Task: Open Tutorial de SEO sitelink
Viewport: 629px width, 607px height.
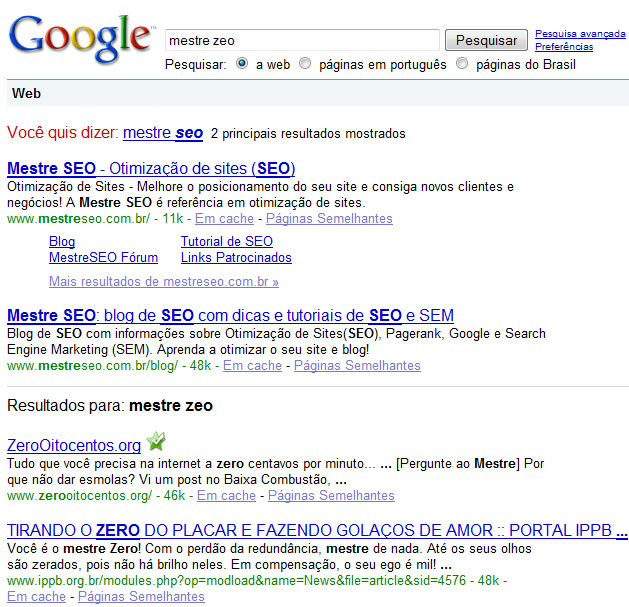Action: click(x=226, y=241)
